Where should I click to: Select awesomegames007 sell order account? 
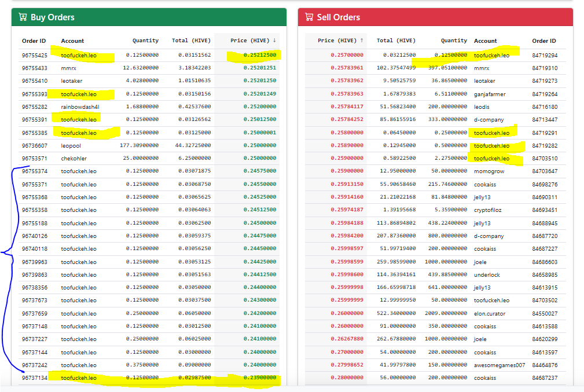pyautogui.click(x=499, y=365)
